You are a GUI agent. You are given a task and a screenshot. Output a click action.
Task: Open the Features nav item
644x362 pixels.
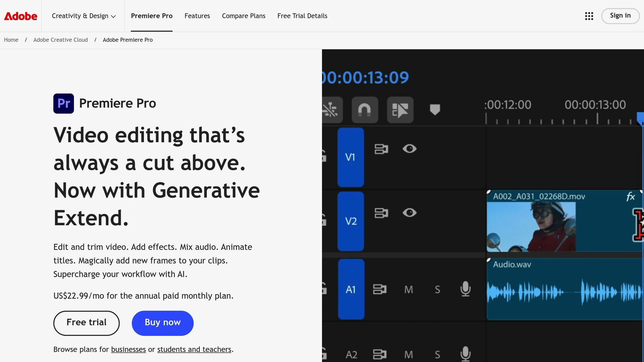tap(197, 16)
